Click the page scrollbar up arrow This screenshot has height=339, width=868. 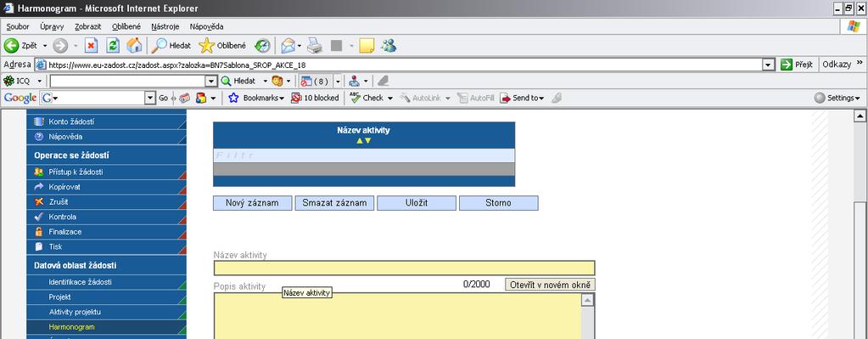point(860,116)
